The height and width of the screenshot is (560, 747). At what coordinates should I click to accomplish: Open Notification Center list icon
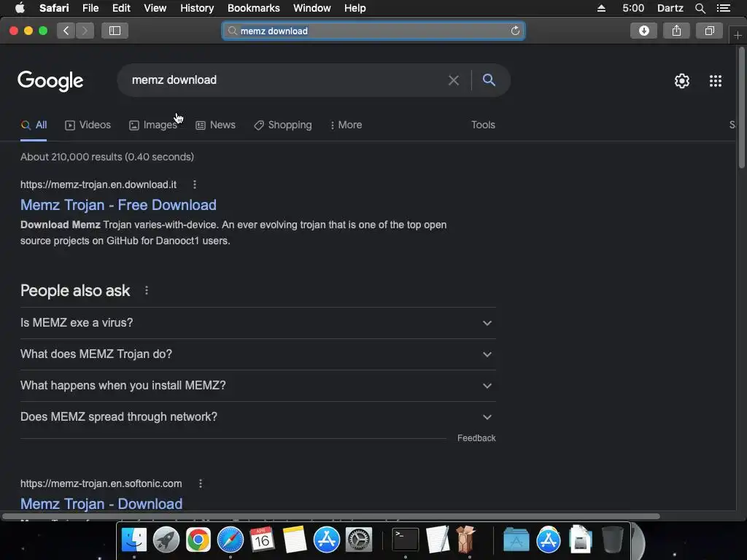[x=724, y=8]
